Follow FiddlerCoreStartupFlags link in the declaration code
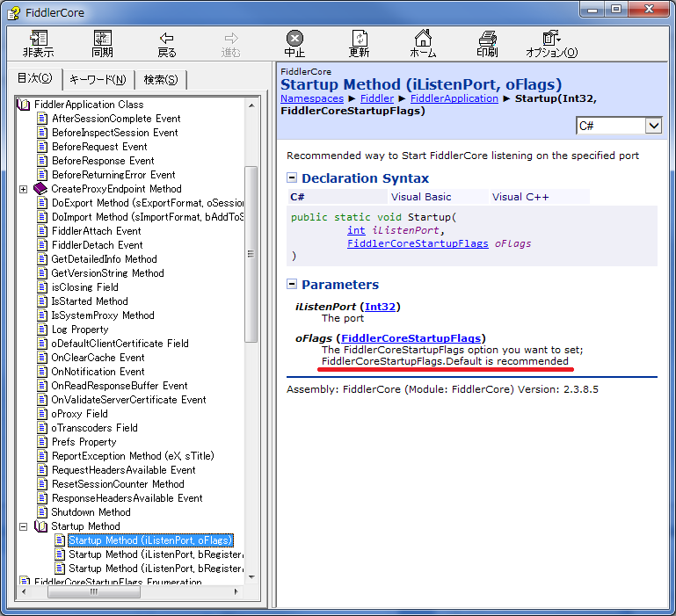 [418, 243]
